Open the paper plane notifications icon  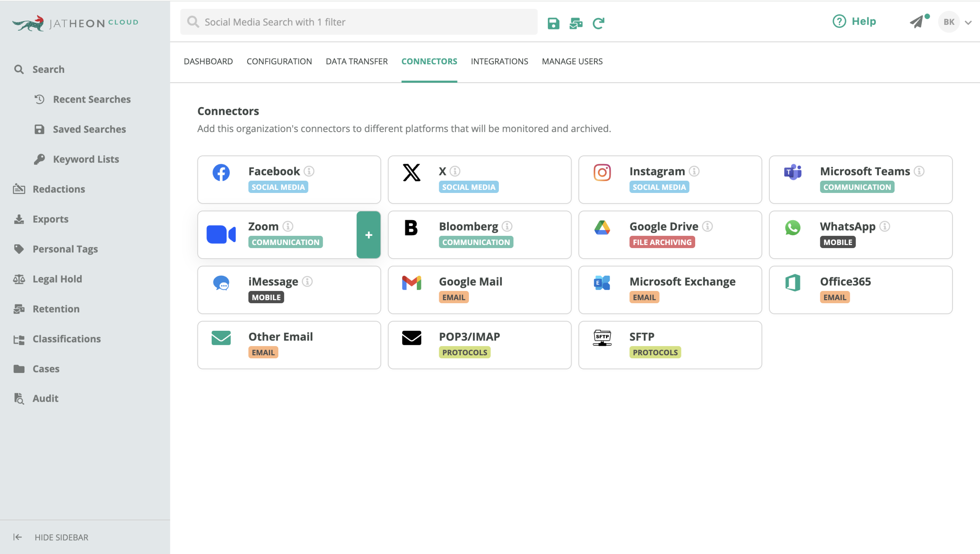click(917, 22)
